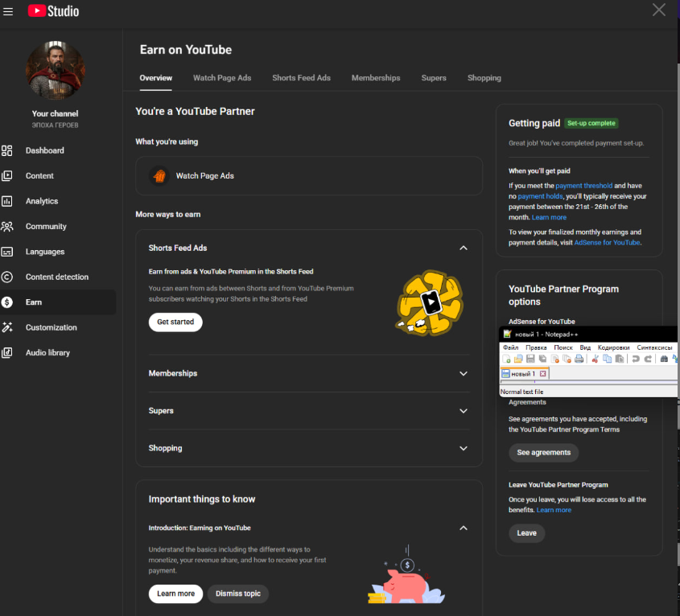This screenshot has height=616, width=680.
Task: Click Learn more under Earning on YouTube
Action: [x=175, y=594]
